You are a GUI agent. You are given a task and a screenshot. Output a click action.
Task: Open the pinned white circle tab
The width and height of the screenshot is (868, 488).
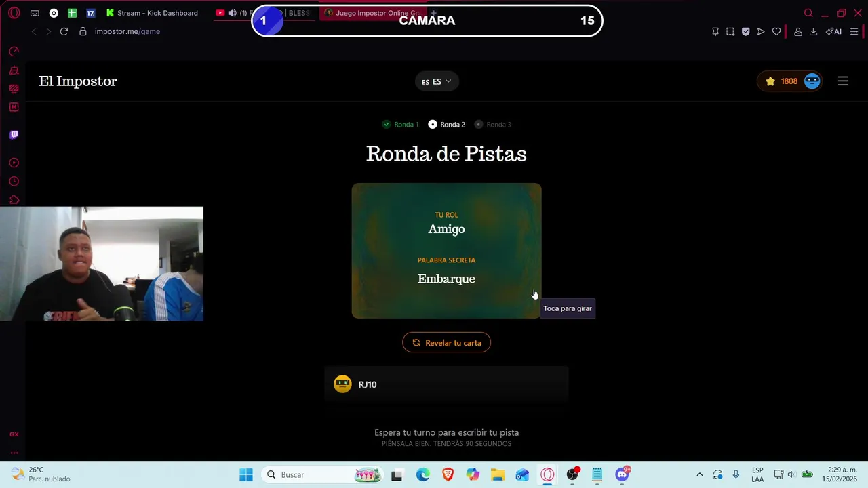coord(54,13)
